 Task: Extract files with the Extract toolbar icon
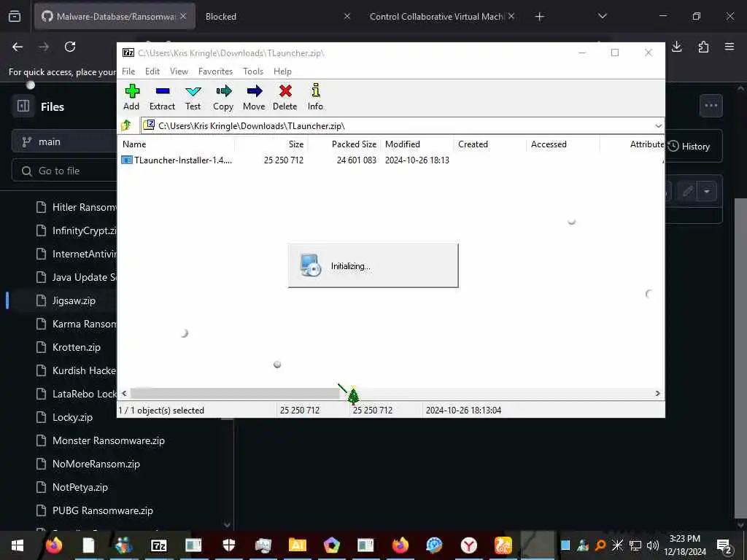[162, 98]
